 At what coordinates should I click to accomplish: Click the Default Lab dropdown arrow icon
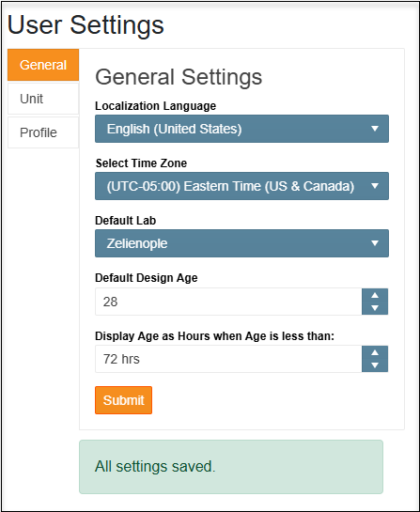pos(375,243)
